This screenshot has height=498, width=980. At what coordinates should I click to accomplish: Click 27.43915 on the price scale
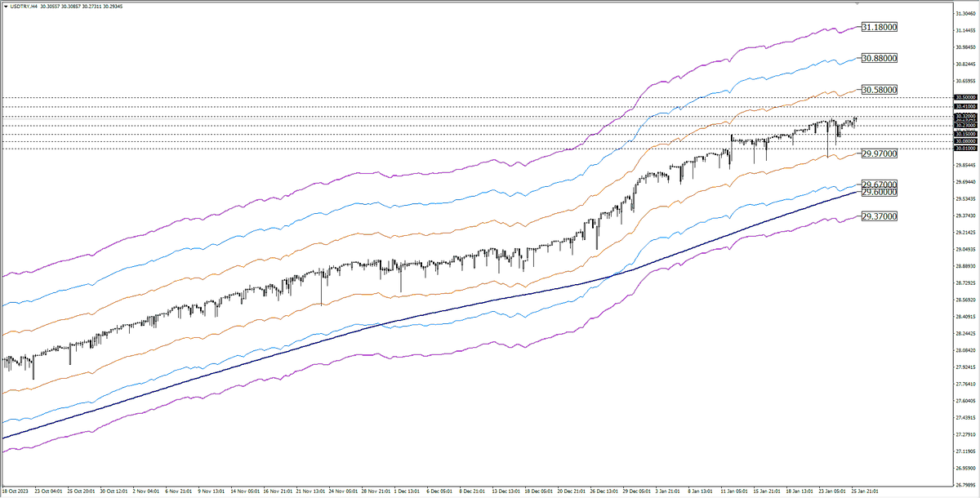click(x=967, y=417)
